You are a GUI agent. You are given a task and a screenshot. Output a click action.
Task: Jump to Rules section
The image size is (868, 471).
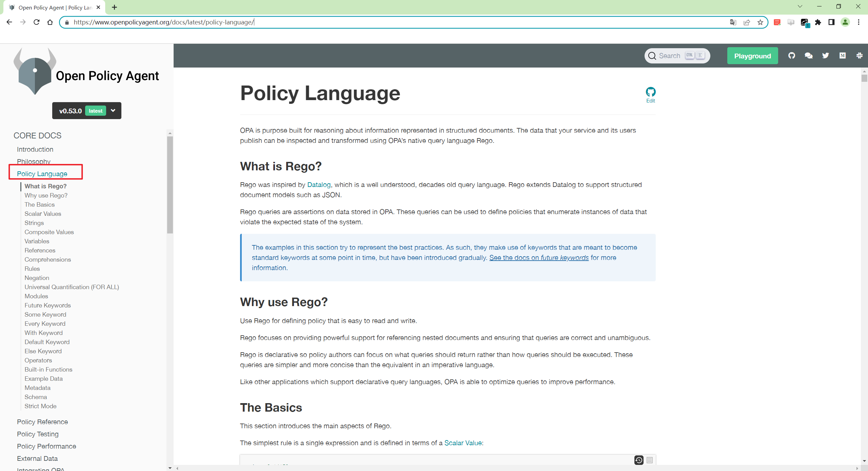[x=32, y=268]
